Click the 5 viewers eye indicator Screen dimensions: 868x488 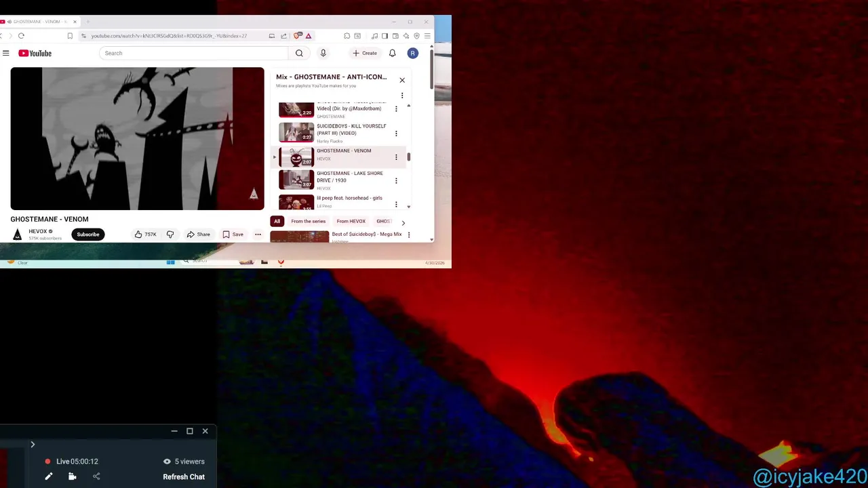point(184,462)
